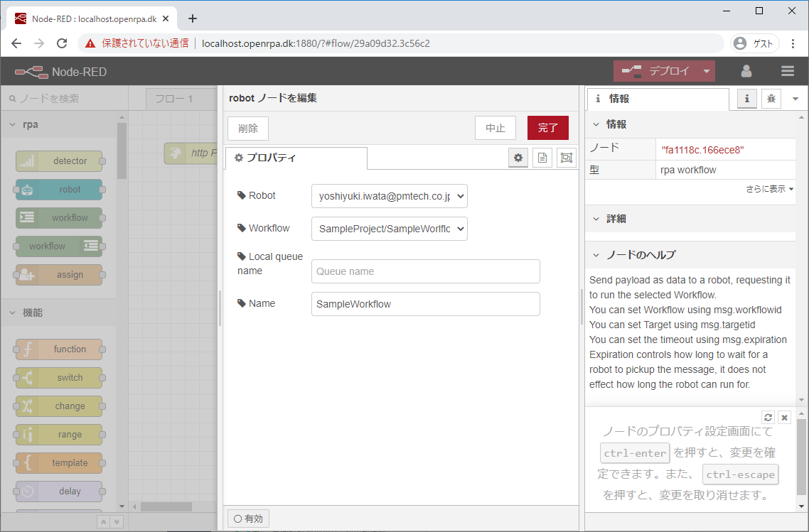Click the info sidebar icon button
The height and width of the screenshot is (532, 809).
(746, 99)
